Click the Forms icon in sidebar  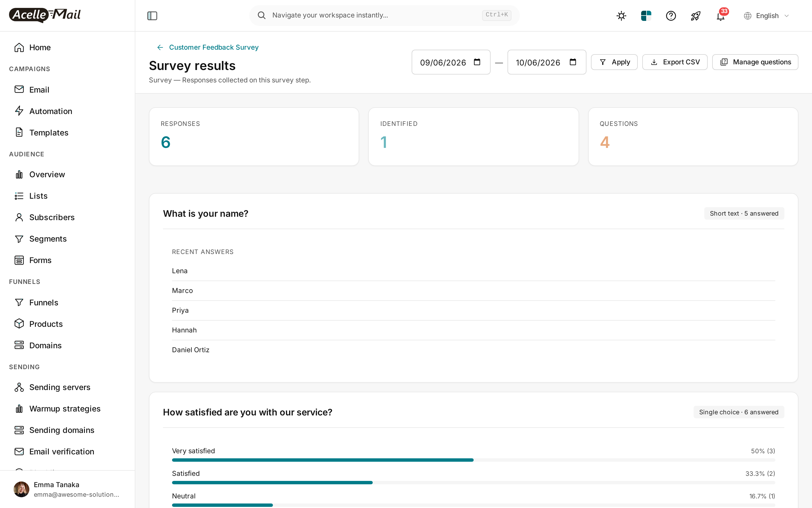[x=19, y=260]
